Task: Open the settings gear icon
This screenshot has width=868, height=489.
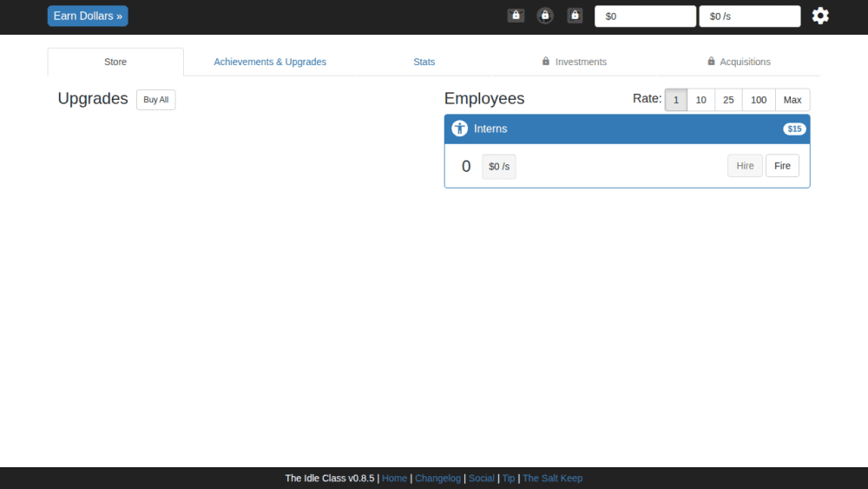Action: tap(820, 16)
